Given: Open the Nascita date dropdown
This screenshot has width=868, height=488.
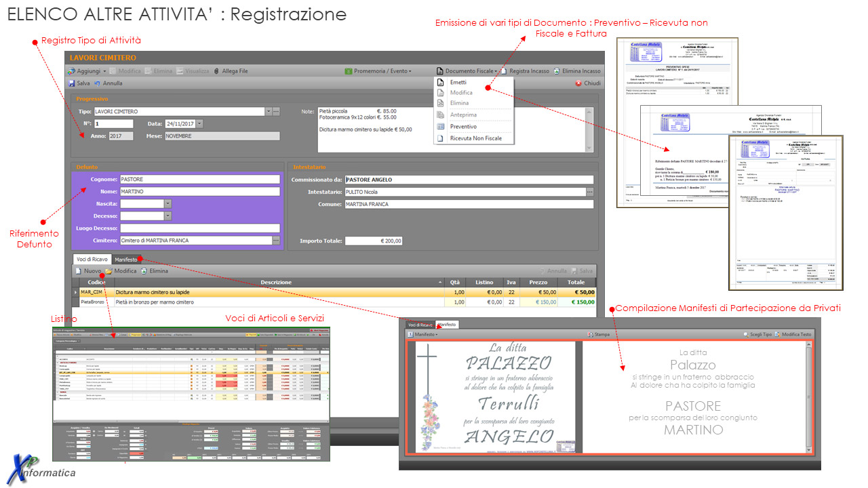Looking at the screenshot, I should [x=167, y=204].
